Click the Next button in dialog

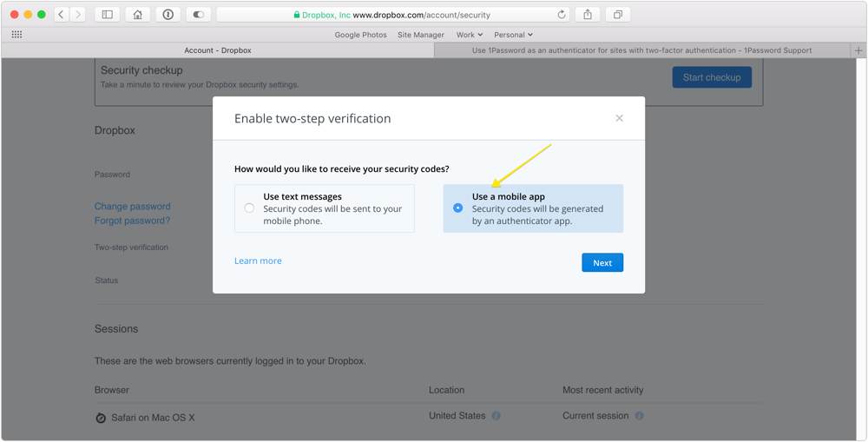[x=602, y=262]
